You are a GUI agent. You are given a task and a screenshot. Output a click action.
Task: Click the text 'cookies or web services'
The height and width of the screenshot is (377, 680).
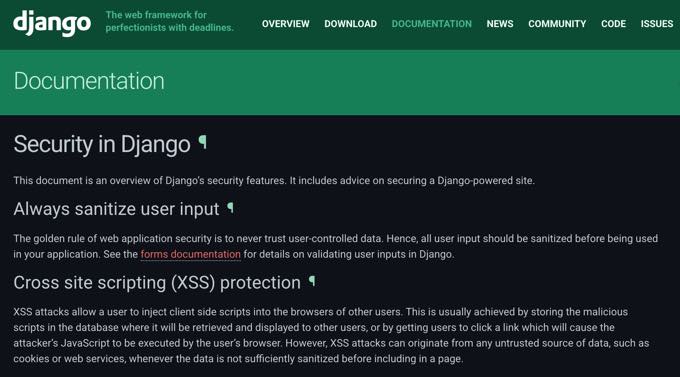pyautogui.click(x=69, y=359)
